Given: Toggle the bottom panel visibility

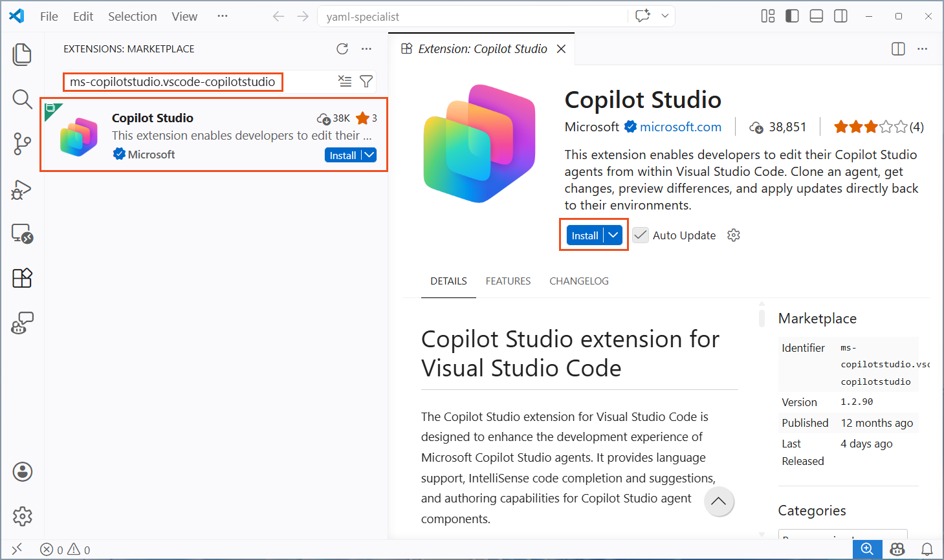Looking at the screenshot, I should coord(816,16).
